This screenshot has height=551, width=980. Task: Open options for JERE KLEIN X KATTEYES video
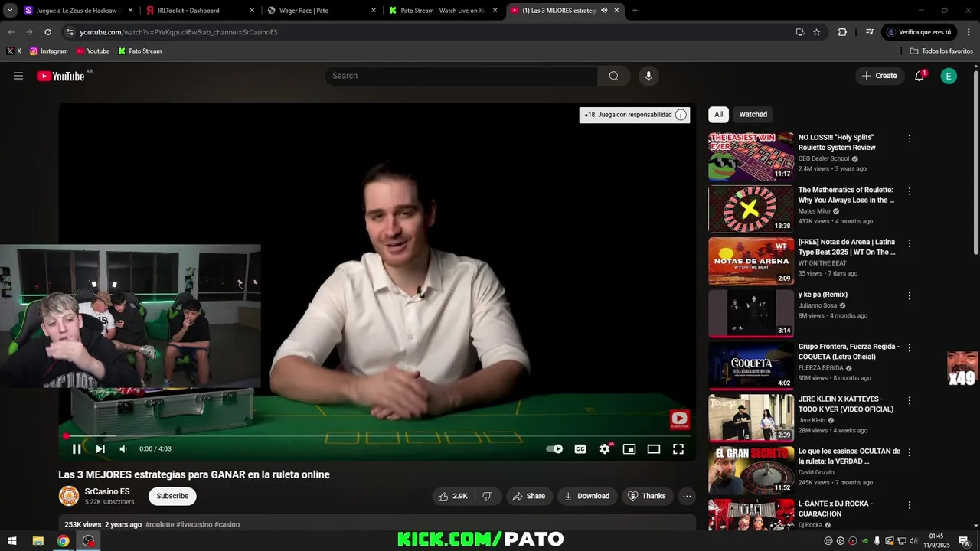click(910, 400)
